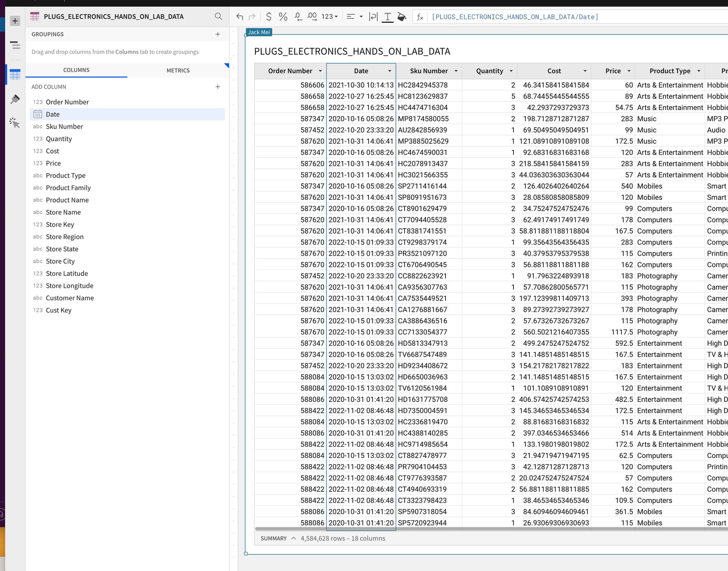728x571 pixels.
Task: Increase decimal places
Action: (312, 17)
